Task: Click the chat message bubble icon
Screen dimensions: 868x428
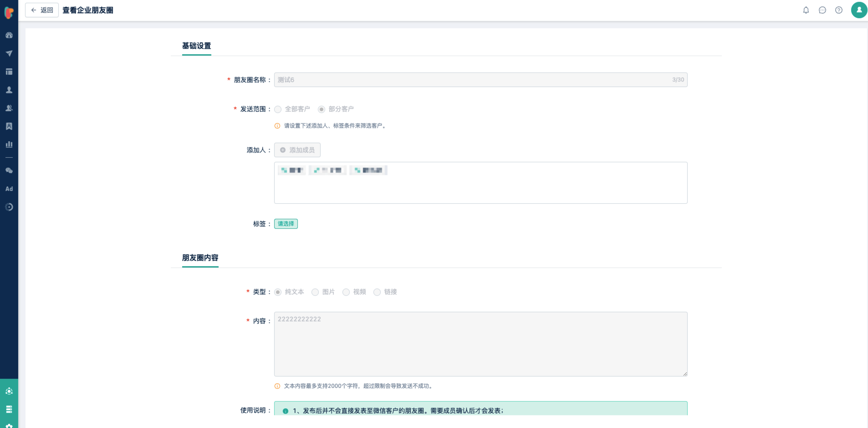Action: coord(822,10)
